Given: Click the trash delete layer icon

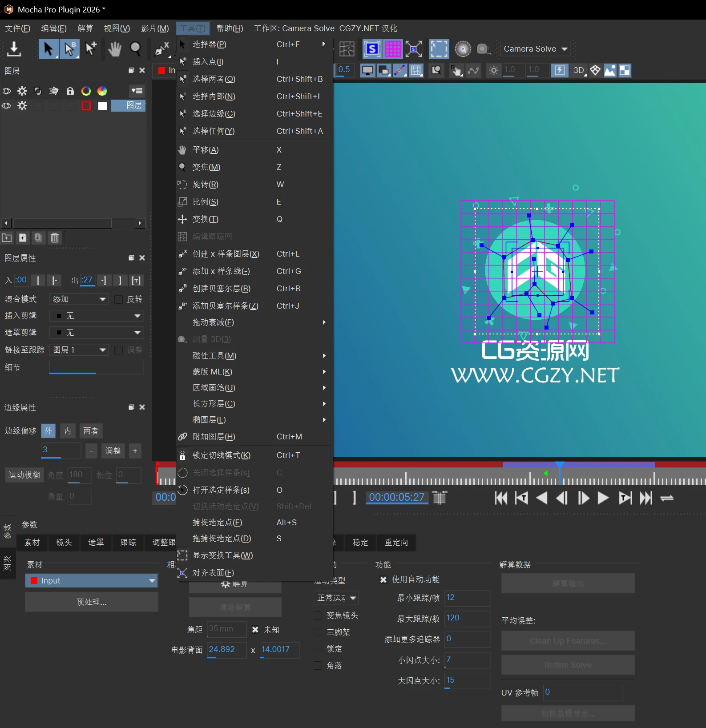Looking at the screenshot, I should [x=55, y=237].
